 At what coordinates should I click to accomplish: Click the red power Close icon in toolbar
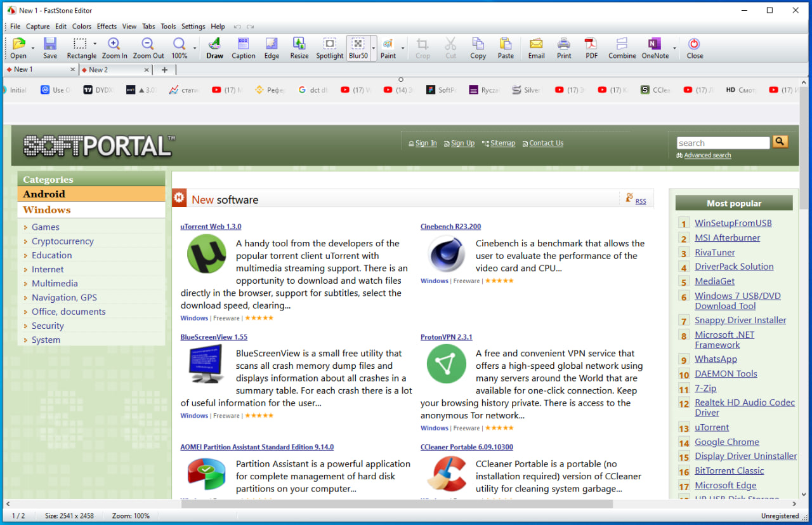[694, 44]
